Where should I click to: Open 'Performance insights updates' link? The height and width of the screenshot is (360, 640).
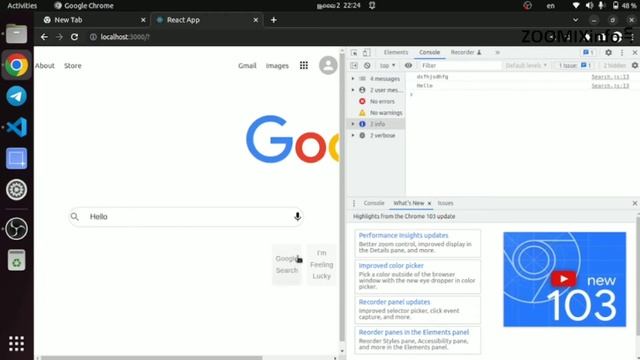[x=403, y=236]
